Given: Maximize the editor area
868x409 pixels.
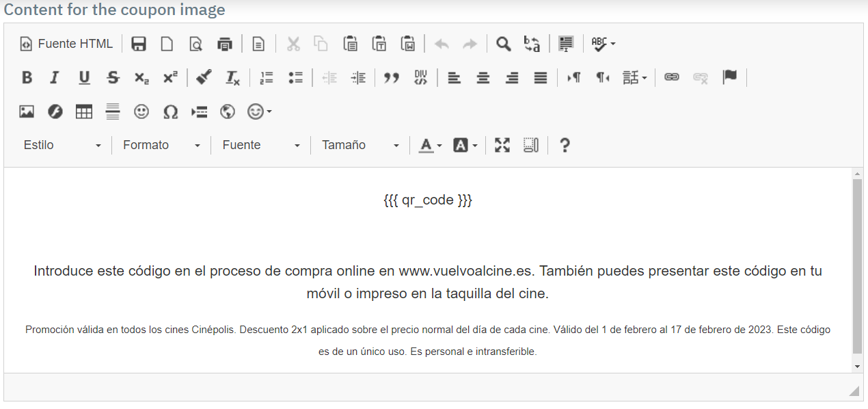Looking at the screenshot, I should click(502, 145).
